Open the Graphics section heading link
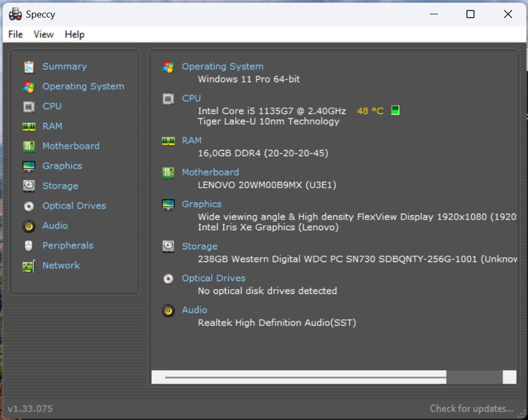This screenshot has width=528, height=420. click(x=201, y=204)
